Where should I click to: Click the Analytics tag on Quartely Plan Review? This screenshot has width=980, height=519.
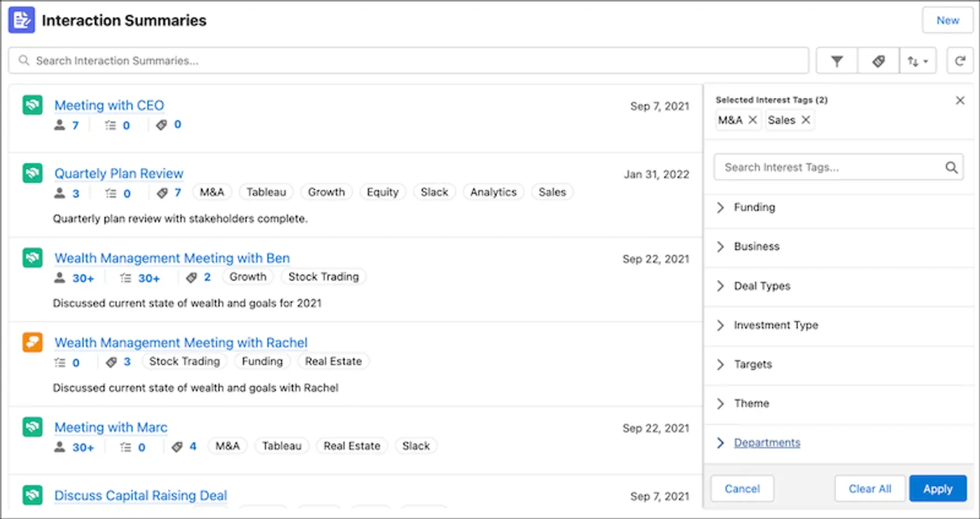(493, 192)
